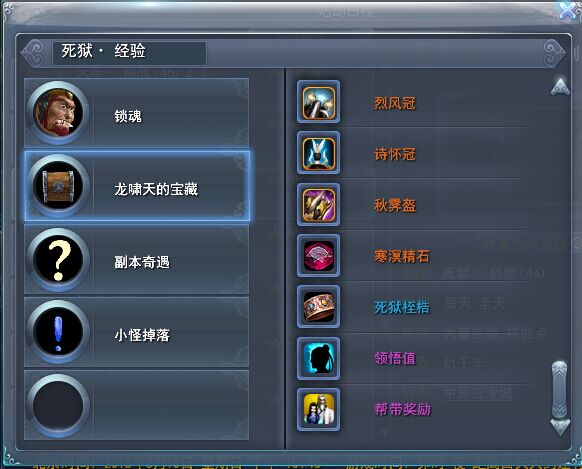Click the 烈风冠 helmet item icon
This screenshot has height=469, width=582.
point(318,102)
